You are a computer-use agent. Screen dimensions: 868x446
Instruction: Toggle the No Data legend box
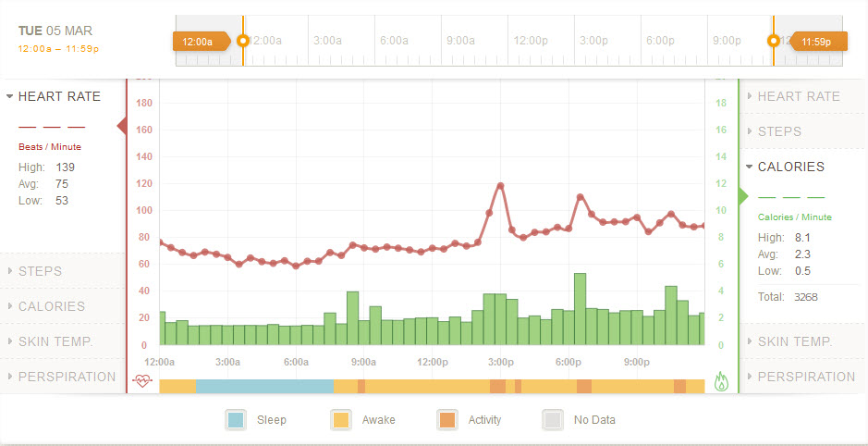(x=553, y=420)
